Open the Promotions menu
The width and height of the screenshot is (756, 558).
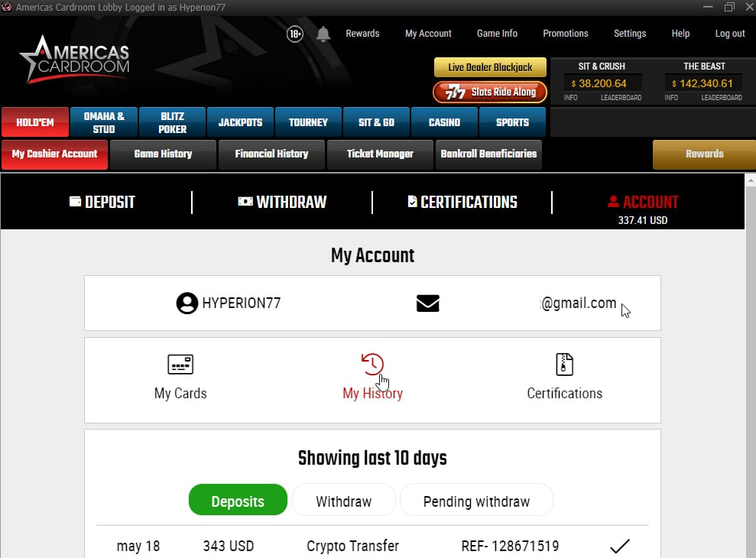pyautogui.click(x=566, y=34)
